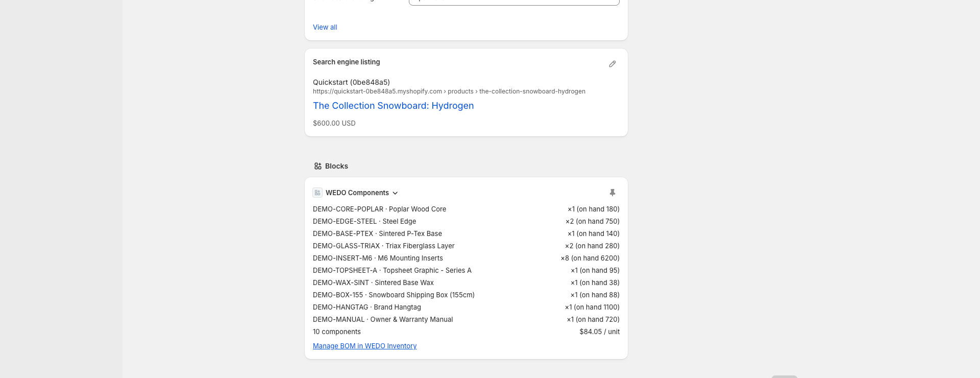Select the ×1 (on hand 38) quantity

[x=595, y=282]
